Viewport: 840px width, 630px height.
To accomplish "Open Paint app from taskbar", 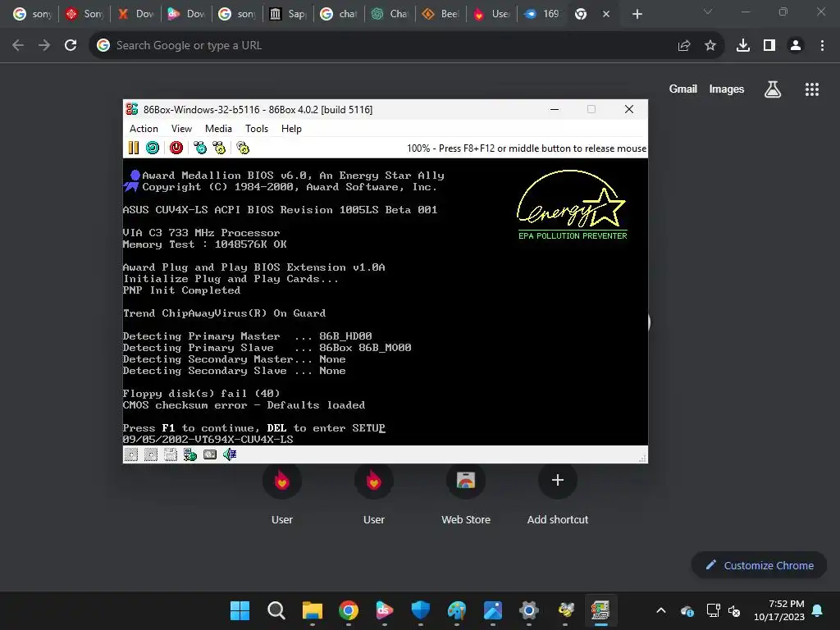I will (457, 610).
